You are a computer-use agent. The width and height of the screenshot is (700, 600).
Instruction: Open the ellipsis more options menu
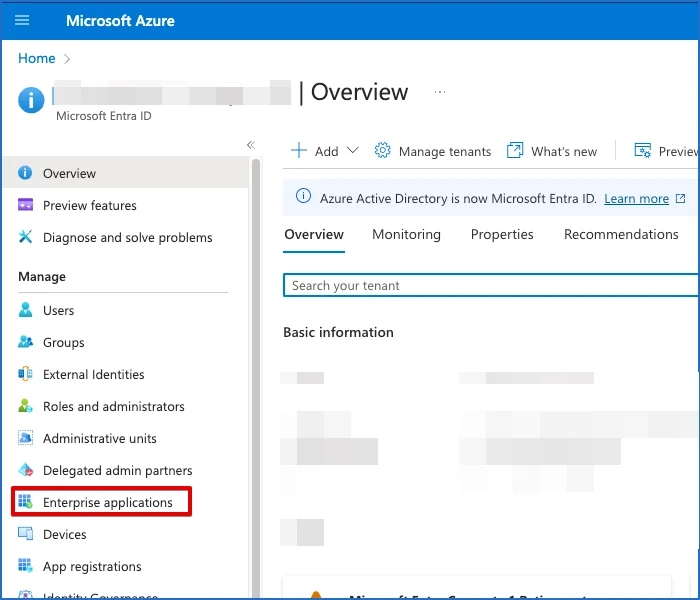440,92
